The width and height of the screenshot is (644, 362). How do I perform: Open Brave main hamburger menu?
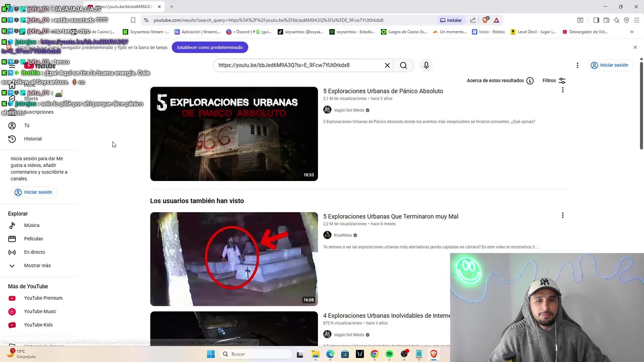tap(636, 20)
